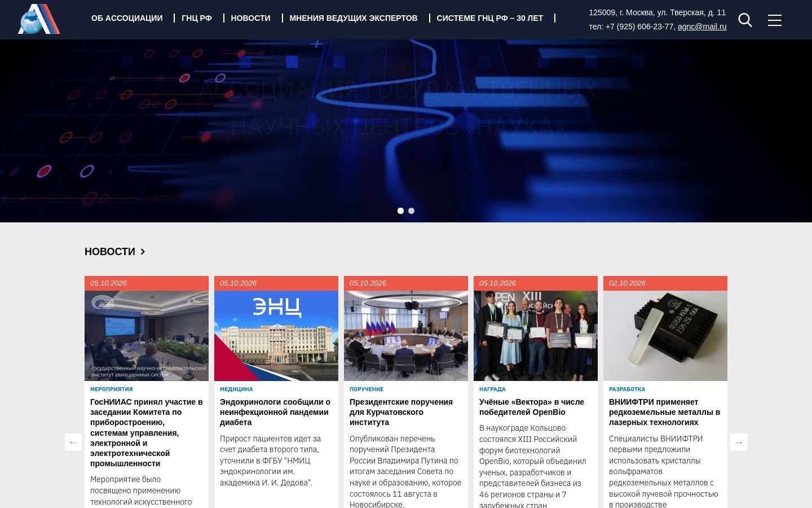Open the Вектор OpenBio winners headline

532,407
